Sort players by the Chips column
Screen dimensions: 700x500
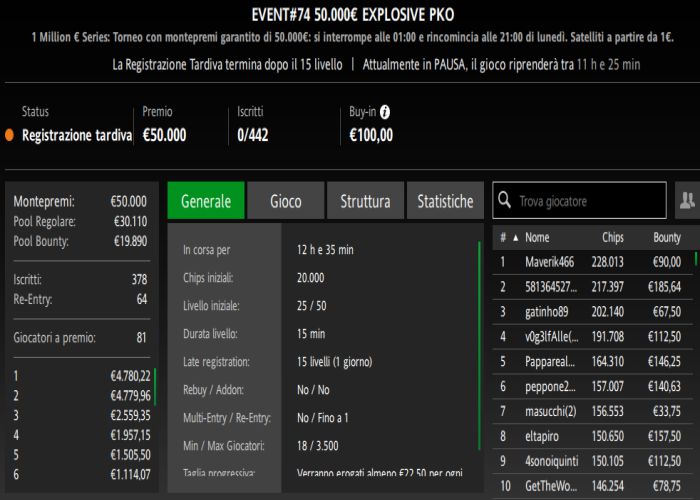click(613, 238)
